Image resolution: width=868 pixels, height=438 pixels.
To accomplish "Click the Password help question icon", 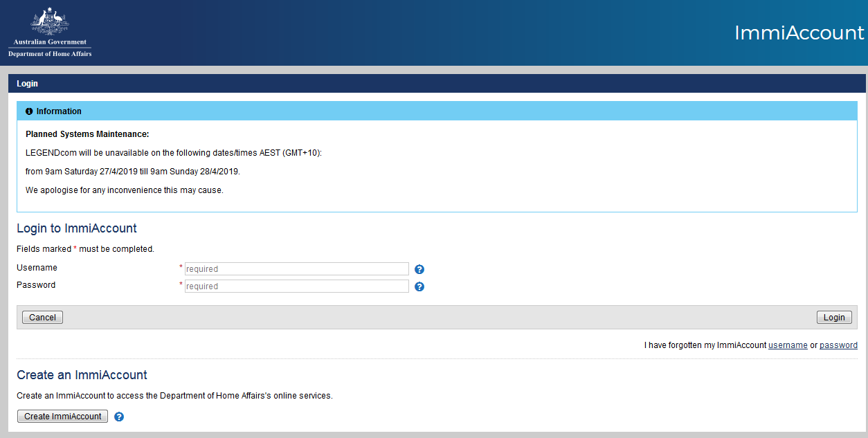I will pyautogui.click(x=419, y=286).
